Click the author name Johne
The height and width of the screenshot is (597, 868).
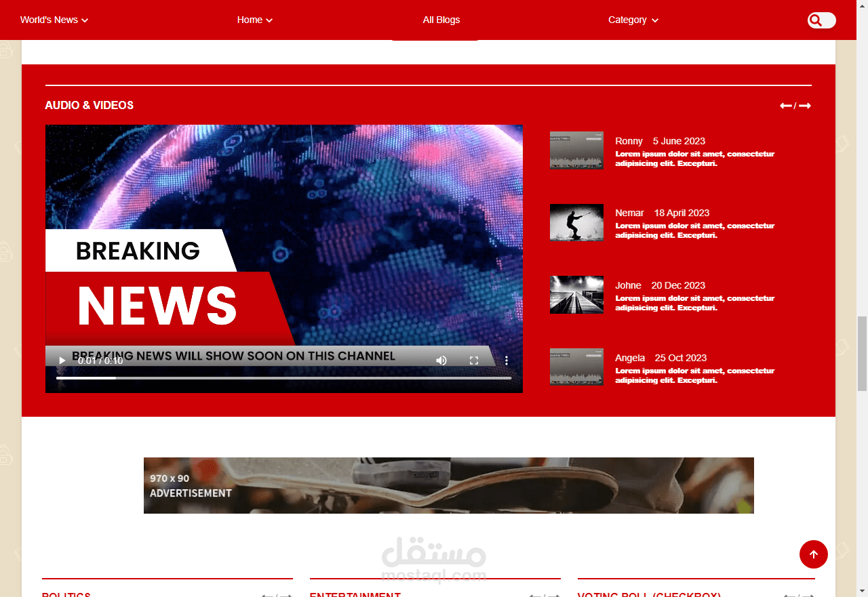pyautogui.click(x=628, y=285)
